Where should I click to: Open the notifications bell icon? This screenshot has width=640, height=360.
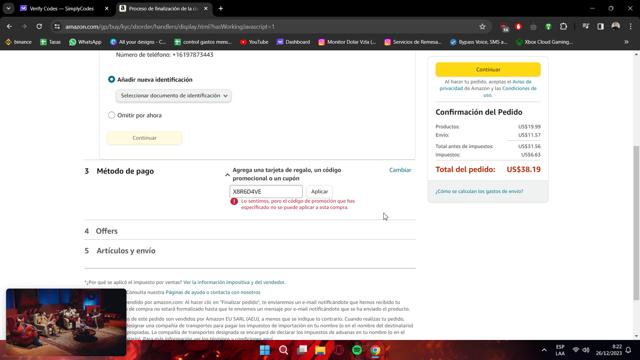coord(629,350)
